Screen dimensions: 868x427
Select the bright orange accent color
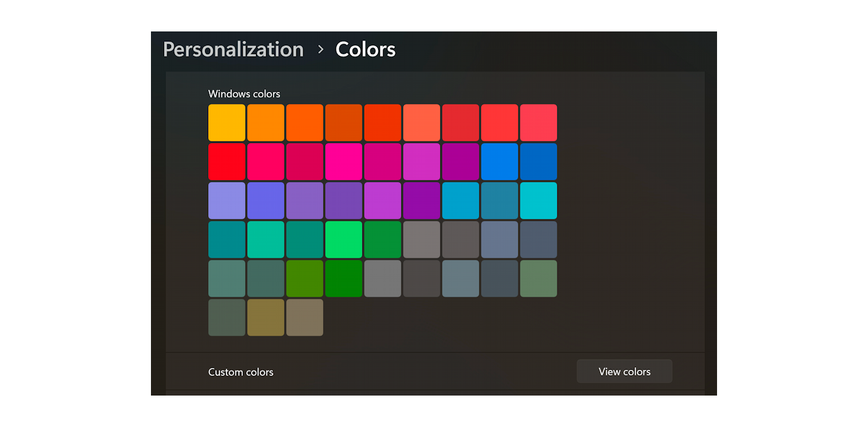click(304, 122)
